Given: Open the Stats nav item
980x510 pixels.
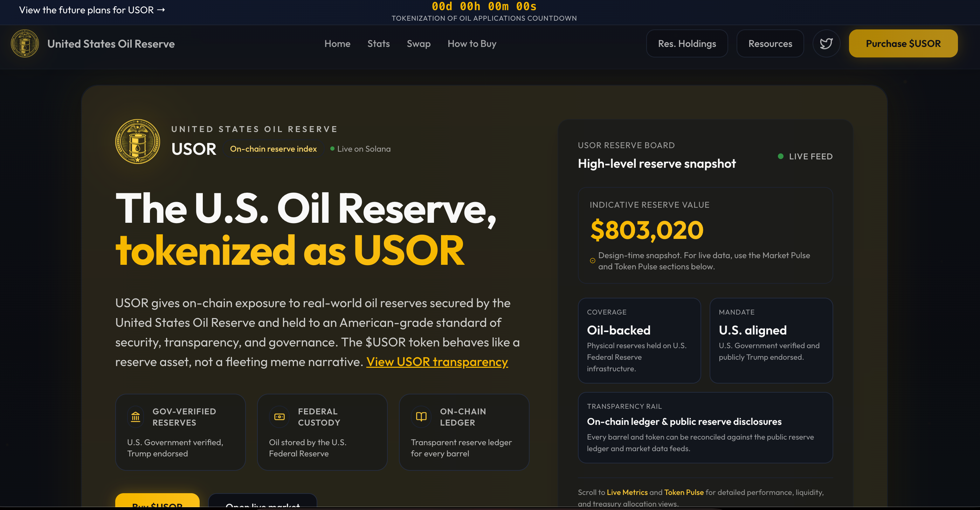Looking at the screenshot, I should point(378,44).
